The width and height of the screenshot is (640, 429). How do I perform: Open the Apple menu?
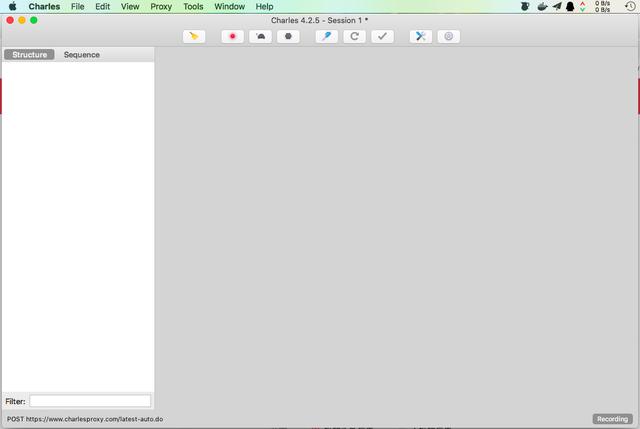pyautogui.click(x=13, y=7)
